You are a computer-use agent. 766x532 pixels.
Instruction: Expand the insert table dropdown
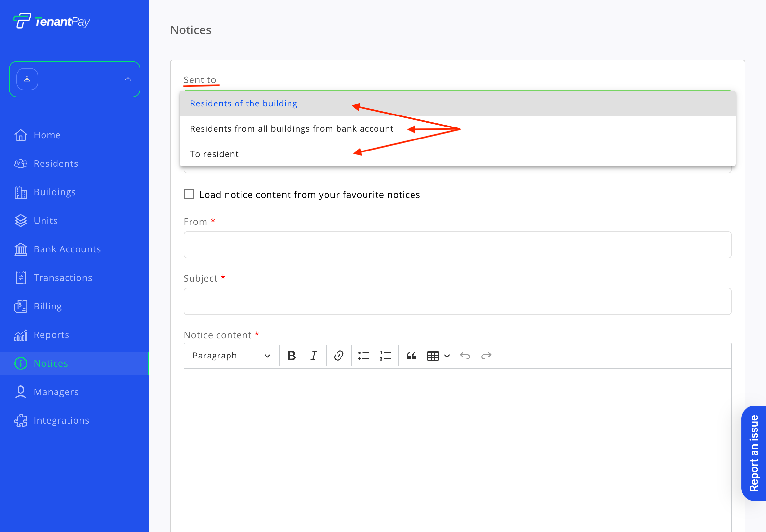(x=447, y=356)
